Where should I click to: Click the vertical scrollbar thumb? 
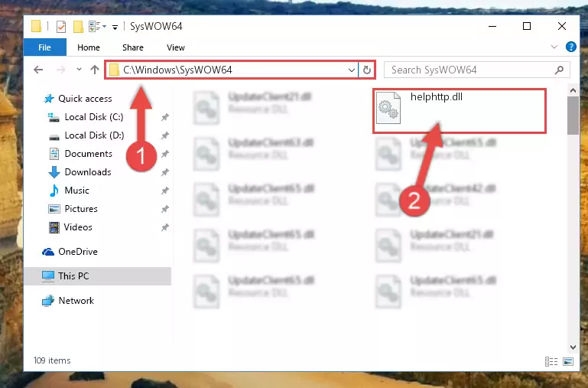[x=573, y=116]
